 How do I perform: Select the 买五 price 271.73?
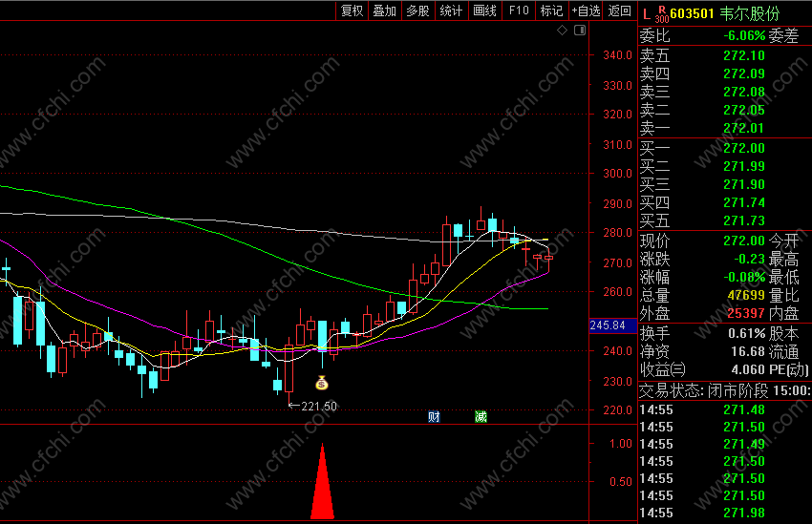[743, 220]
